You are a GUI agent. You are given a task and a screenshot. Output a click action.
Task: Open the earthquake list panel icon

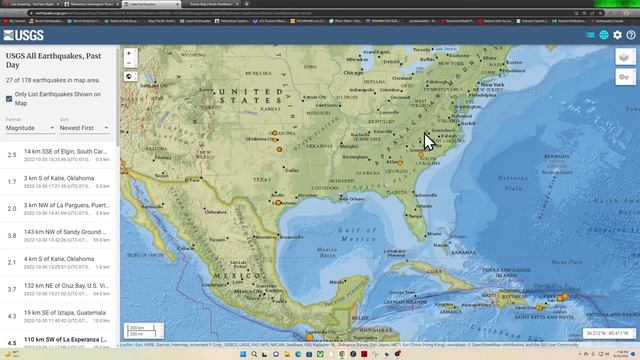tap(590, 35)
